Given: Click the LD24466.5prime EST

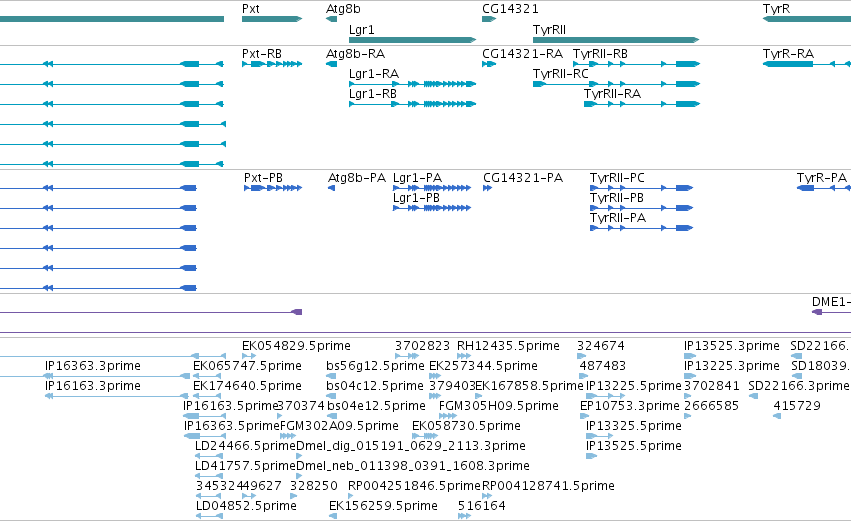Looking at the screenshot, I should [209, 456].
